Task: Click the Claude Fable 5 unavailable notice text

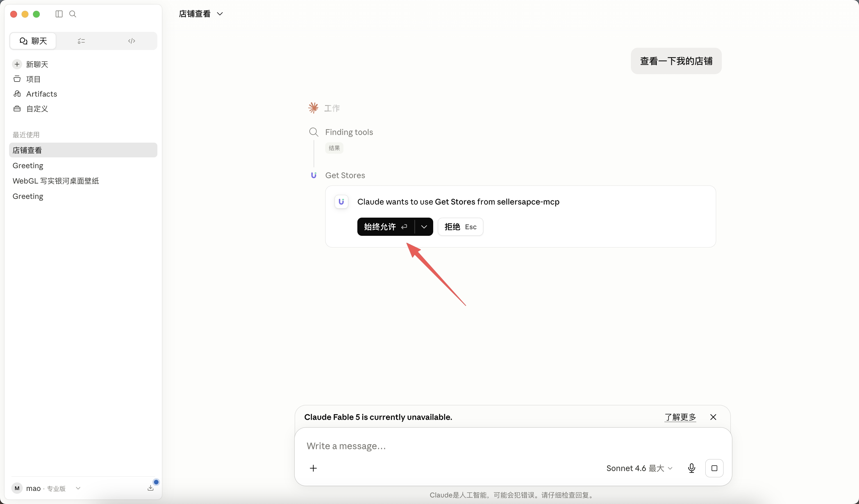Action: coord(378,417)
